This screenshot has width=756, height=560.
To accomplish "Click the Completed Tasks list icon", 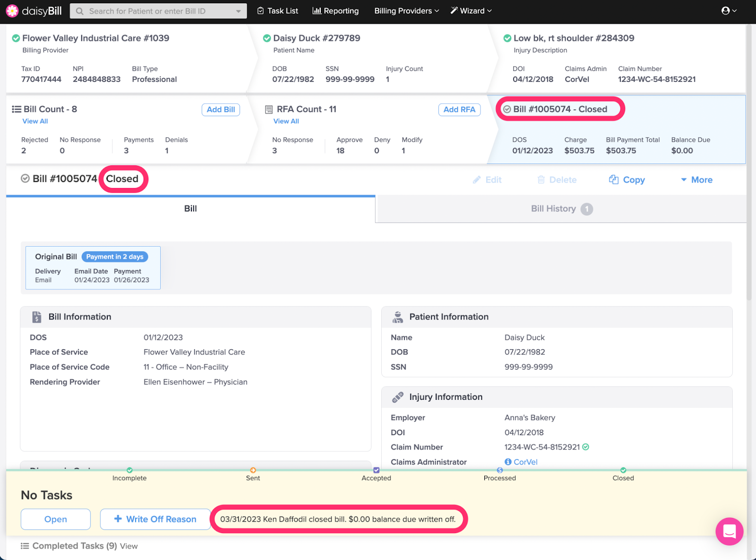I will tap(25, 546).
